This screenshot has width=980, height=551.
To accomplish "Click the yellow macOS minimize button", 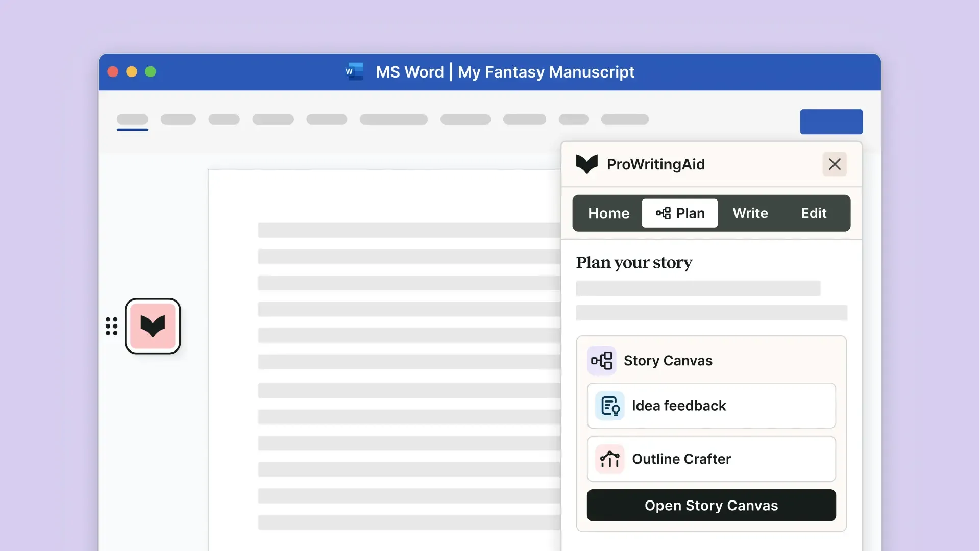I will point(132,72).
